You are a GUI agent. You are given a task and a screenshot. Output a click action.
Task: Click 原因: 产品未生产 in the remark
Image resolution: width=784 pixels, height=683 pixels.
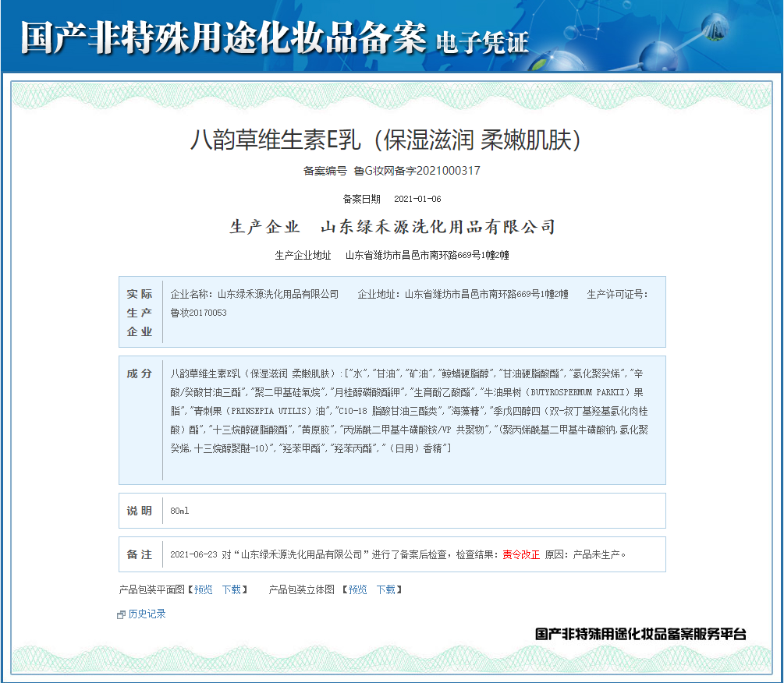click(585, 554)
